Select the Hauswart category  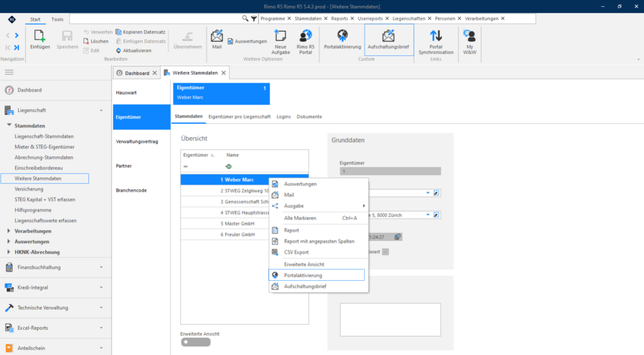pyautogui.click(x=142, y=92)
